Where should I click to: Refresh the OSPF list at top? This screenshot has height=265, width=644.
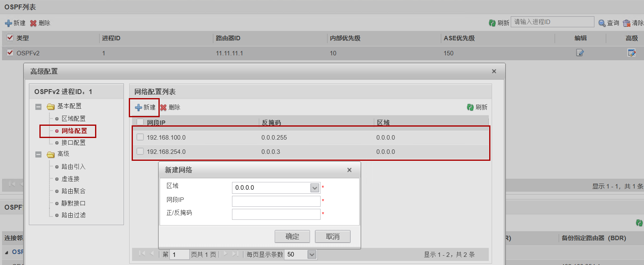click(x=492, y=23)
